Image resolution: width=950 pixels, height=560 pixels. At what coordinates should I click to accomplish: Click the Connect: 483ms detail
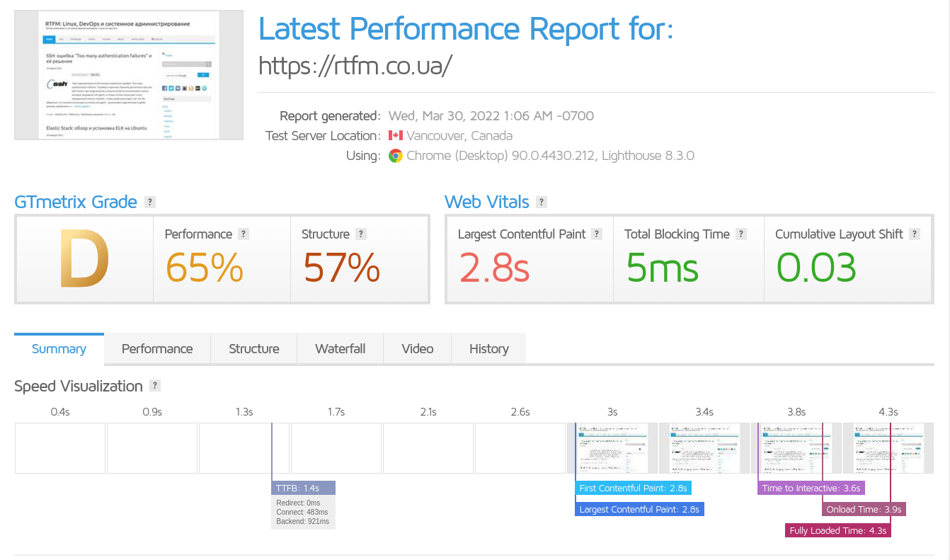(x=302, y=513)
